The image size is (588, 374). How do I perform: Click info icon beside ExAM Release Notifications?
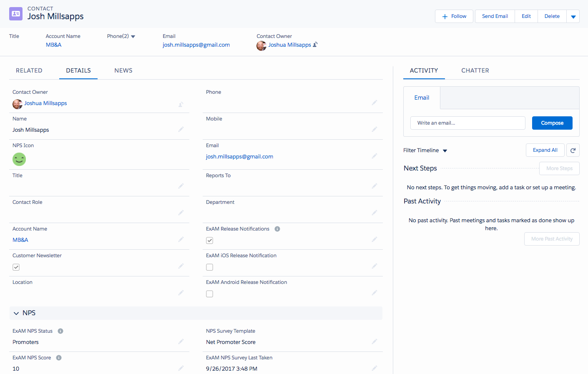click(277, 229)
